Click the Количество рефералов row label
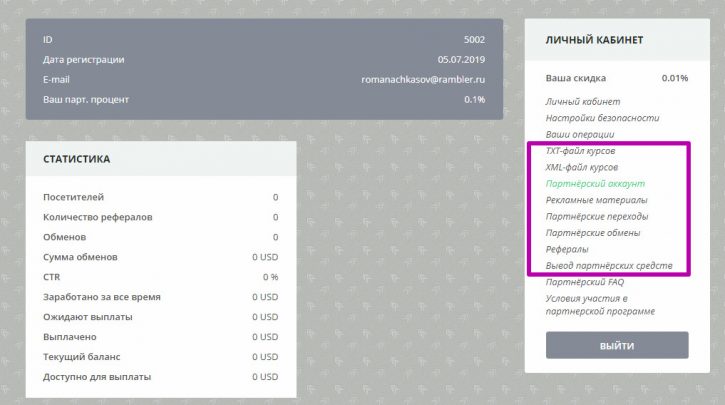Image resolution: width=725 pixels, height=405 pixels. (x=98, y=217)
